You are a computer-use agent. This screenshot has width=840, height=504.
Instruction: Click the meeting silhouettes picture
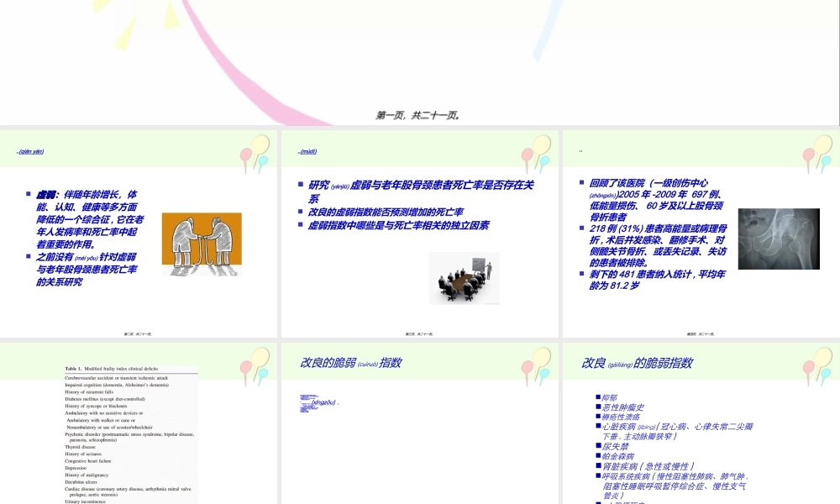[x=465, y=278]
